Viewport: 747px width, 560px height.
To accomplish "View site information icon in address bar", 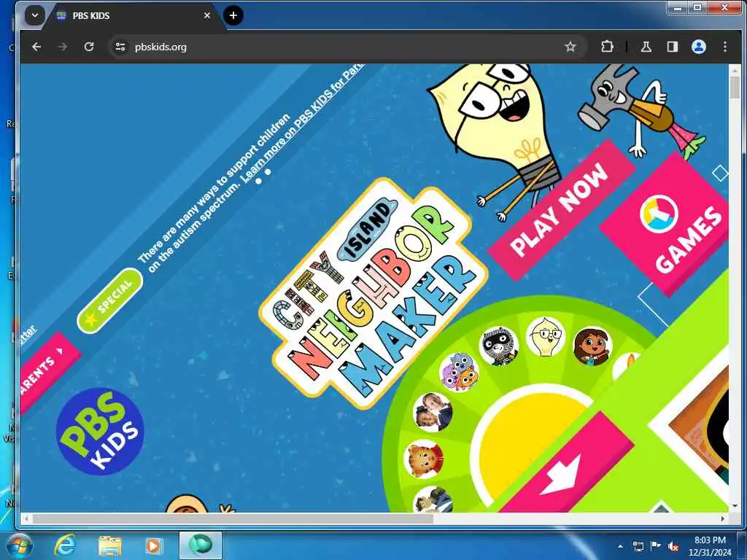I will tap(120, 47).
